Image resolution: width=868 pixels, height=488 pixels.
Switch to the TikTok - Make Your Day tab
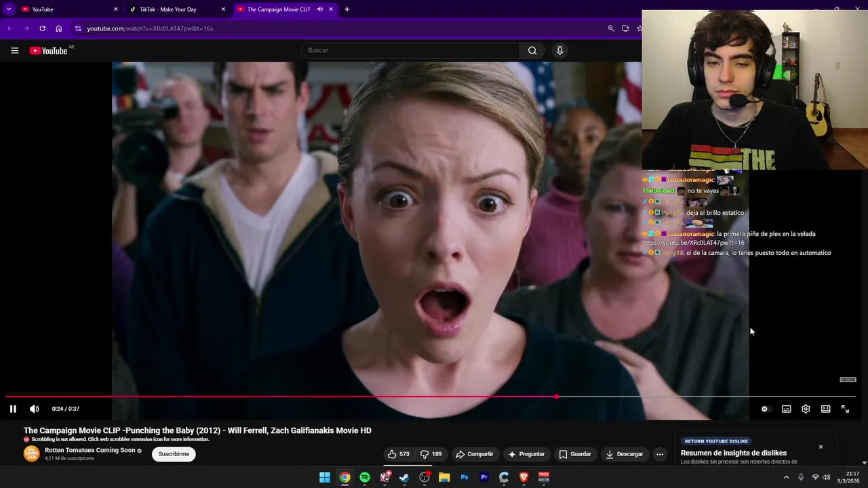pyautogui.click(x=178, y=9)
